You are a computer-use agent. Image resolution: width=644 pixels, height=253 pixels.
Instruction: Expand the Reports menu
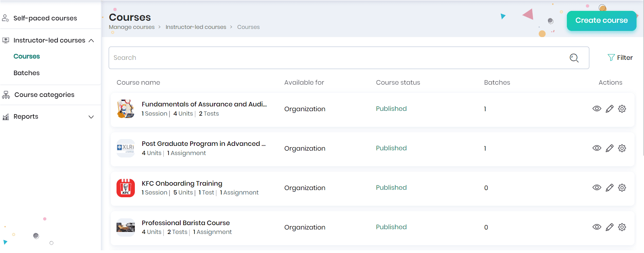[91, 117]
